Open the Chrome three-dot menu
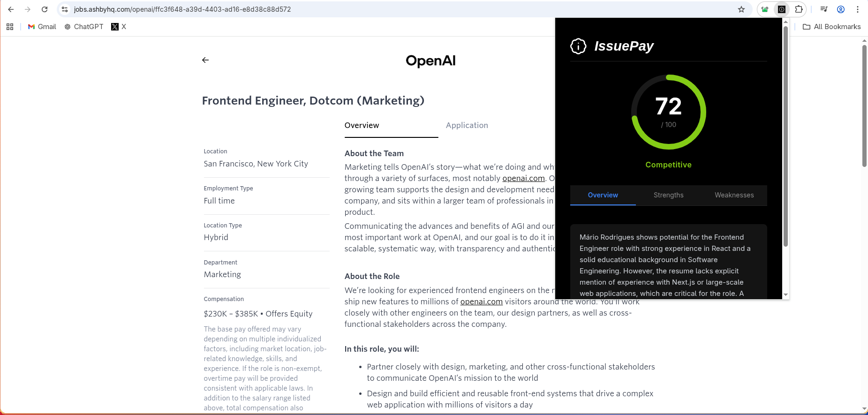The image size is (868, 415). click(858, 9)
